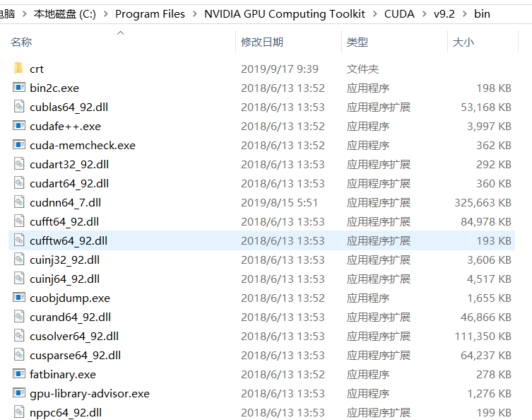Click the 2019/8/15 5:51 date cell
Screen dimensions: 532x420
[x=279, y=202]
